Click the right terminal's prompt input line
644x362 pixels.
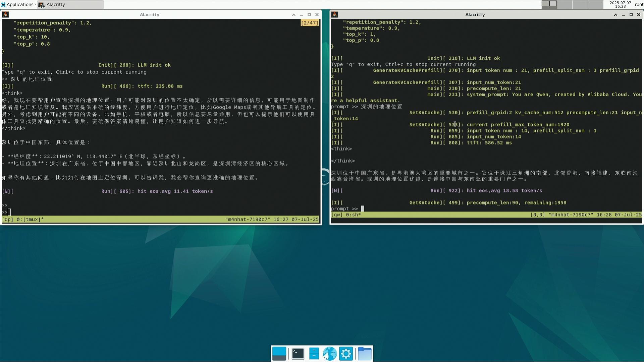pyautogui.click(x=486, y=208)
